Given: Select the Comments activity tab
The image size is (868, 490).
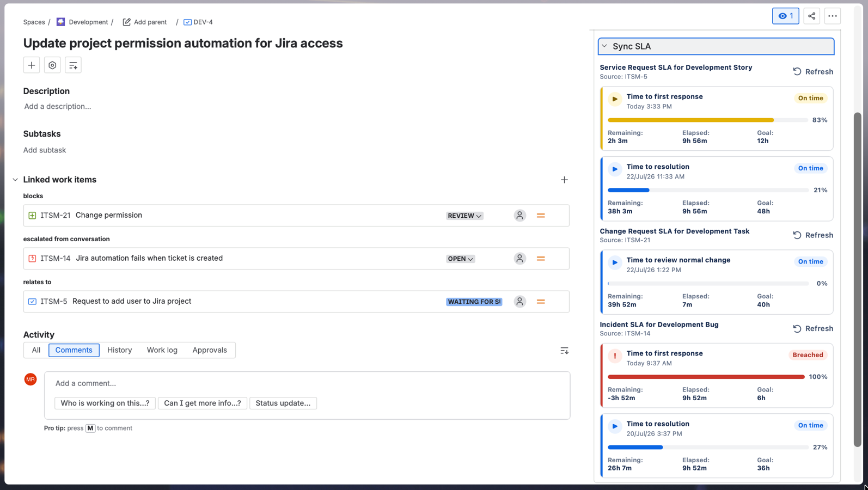Looking at the screenshot, I should pos(74,350).
